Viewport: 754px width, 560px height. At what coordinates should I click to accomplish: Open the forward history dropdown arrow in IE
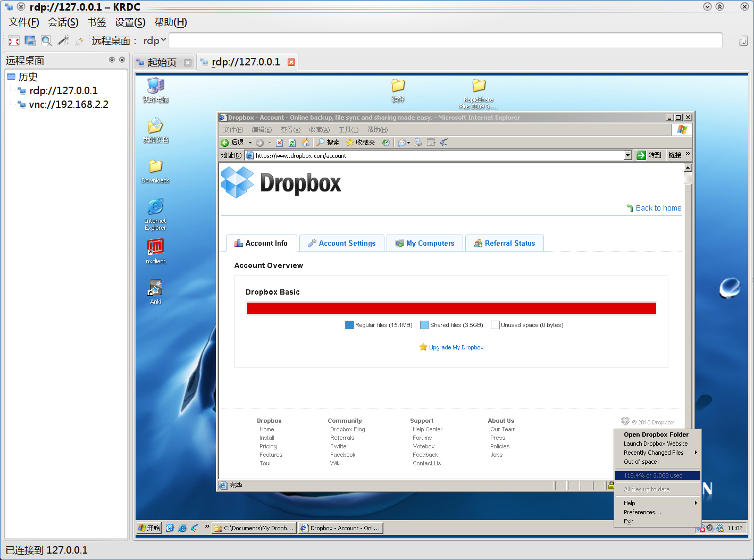pos(270,143)
